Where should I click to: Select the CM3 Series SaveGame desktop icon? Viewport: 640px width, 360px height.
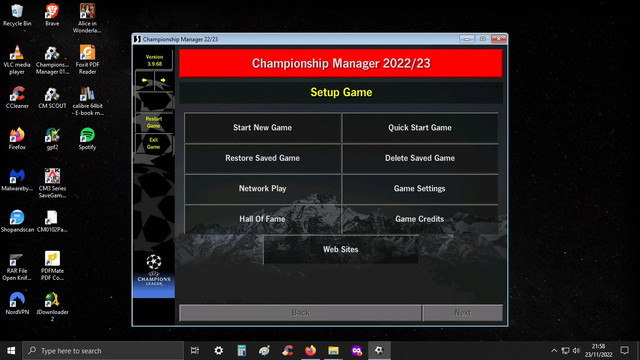[52, 184]
